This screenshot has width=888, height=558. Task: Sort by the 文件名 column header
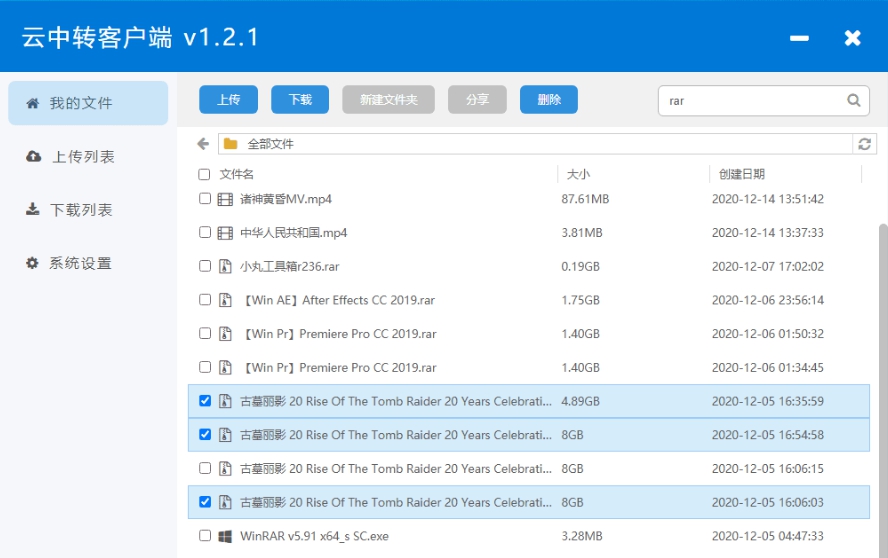point(237,174)
